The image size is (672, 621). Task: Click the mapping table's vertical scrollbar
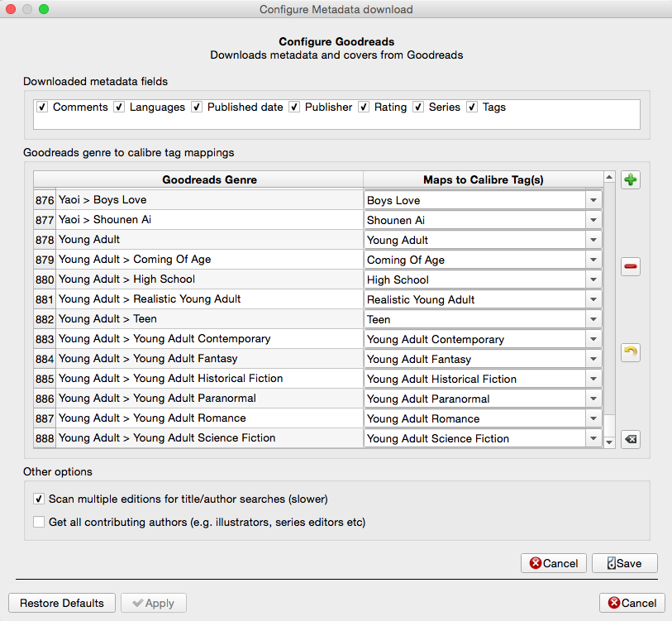[610, 306]
